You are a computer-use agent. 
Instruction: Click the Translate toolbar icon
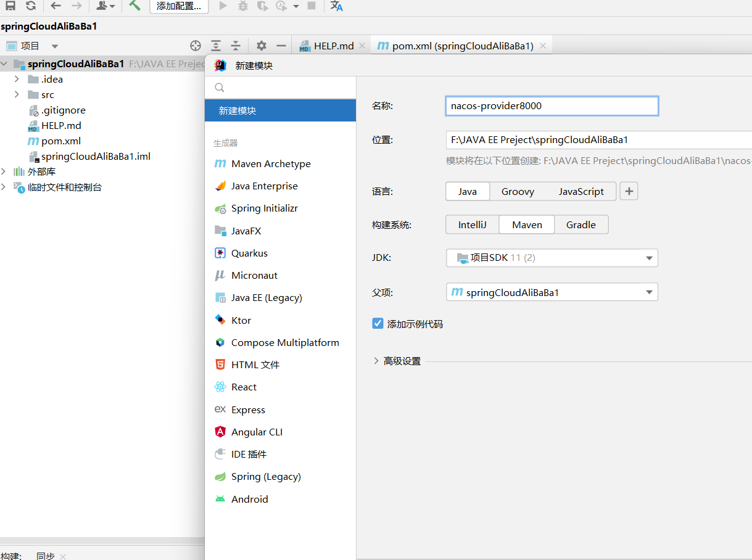pos(336,6)
